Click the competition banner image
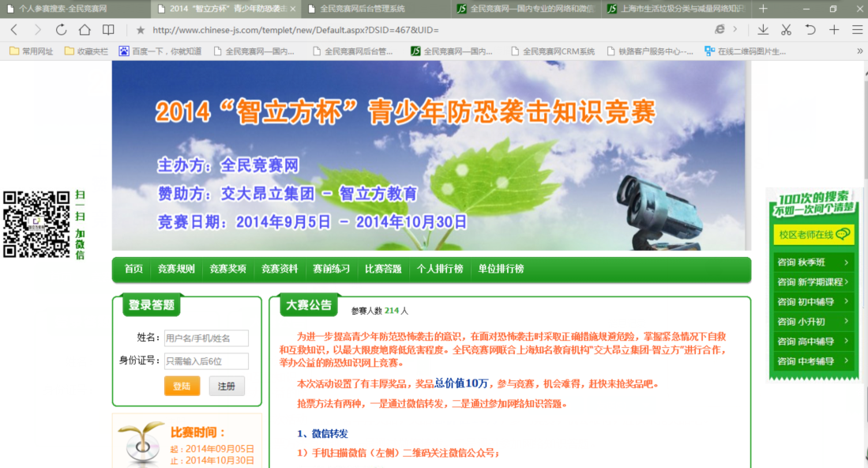Screen dimensions: 868x468 point(430,156)
